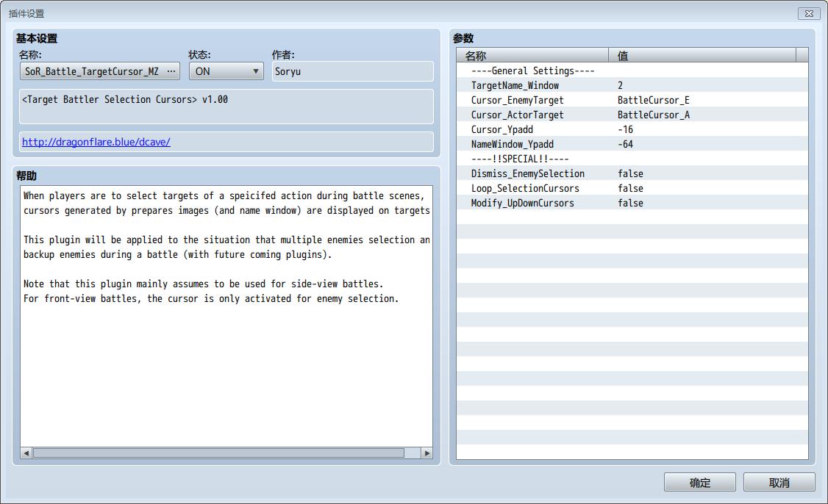The height and width of the screenshot is (504, 828).
Task: Click the author field Soryu
Action: [x=353, y=71]
